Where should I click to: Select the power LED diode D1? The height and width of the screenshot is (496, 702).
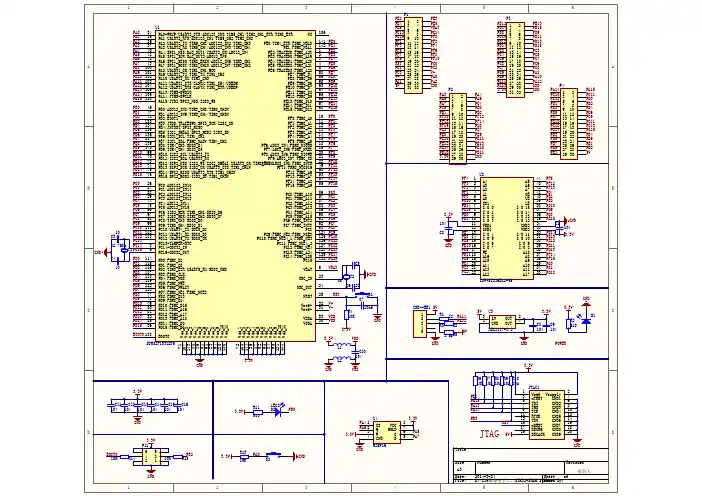pyautogui.click(x=586, y=320)
